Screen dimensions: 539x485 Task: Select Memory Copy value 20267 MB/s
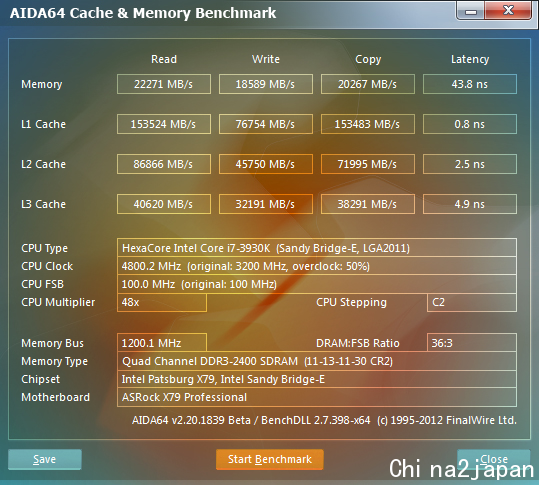point(368,84)
